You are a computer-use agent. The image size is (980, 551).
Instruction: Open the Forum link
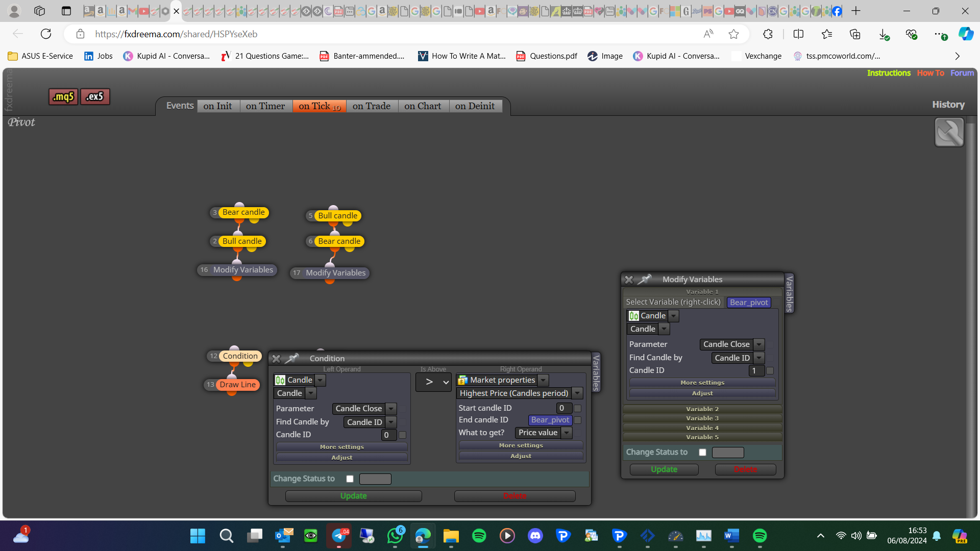click(x=962, y=73)
